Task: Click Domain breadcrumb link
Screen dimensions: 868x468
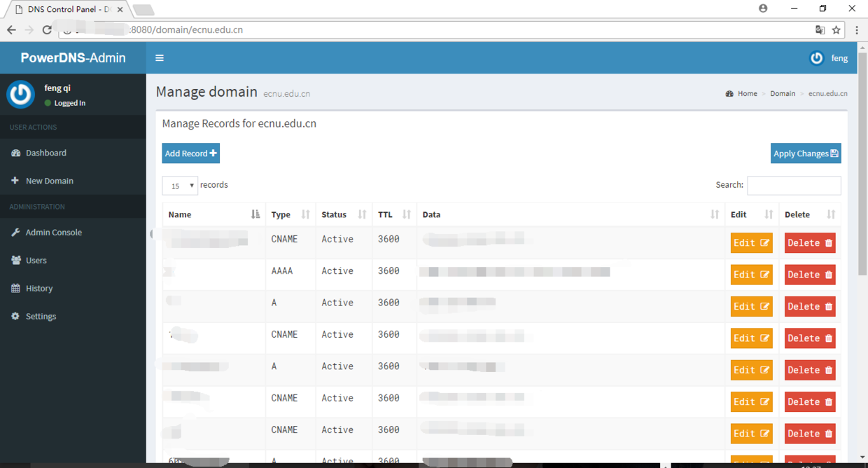Action: coord(783,93)
